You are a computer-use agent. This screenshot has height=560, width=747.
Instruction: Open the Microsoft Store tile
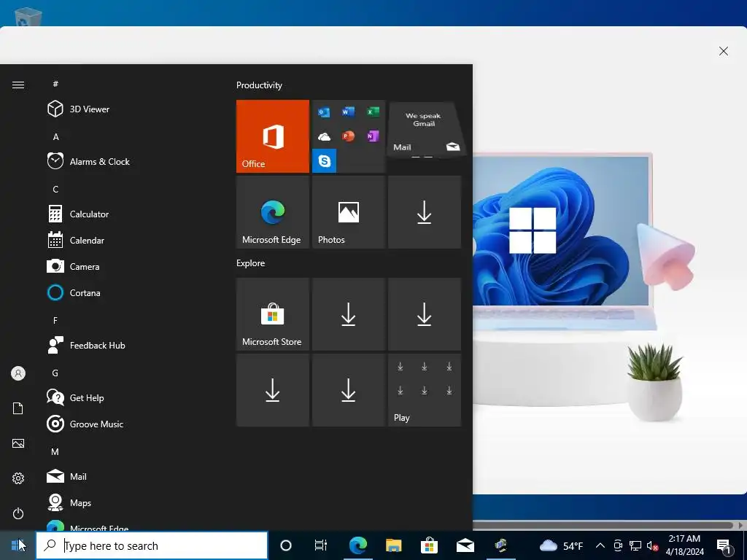[273, 314]
